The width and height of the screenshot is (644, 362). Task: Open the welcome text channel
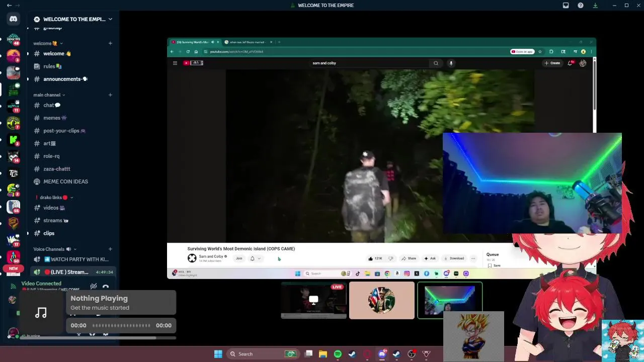pyautogui.click(x=73, y=54)
